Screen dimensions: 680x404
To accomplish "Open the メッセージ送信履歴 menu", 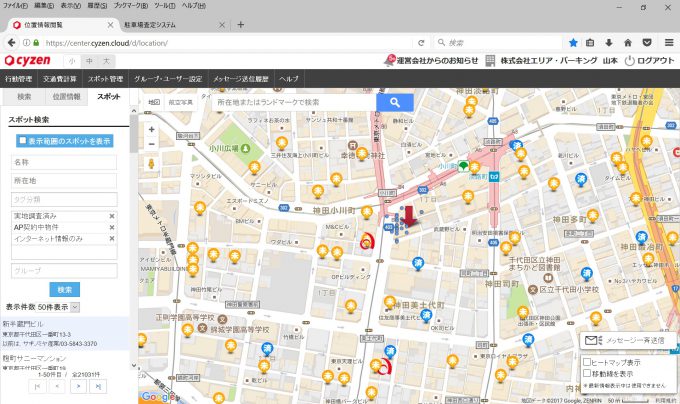I will pos(241,79).
